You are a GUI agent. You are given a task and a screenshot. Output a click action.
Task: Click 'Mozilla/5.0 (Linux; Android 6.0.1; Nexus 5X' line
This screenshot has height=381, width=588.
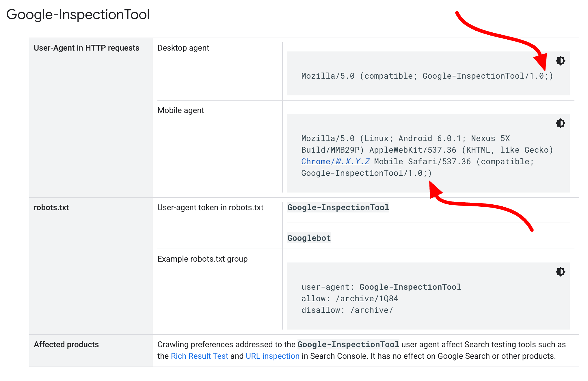click(405, 138)
